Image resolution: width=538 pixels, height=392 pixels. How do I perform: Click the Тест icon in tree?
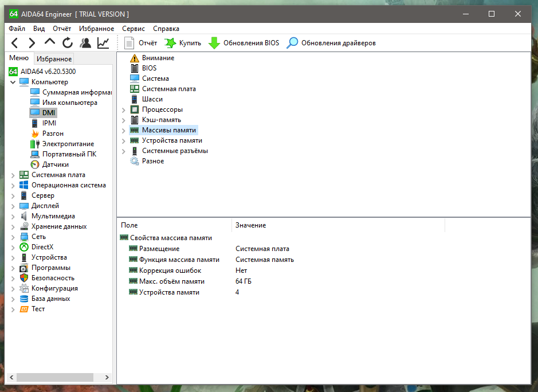[23, 309]
